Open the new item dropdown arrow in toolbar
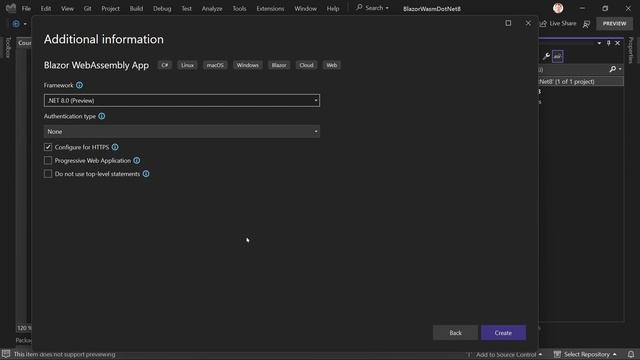Viewport: 640px width, 360px height. (x=25, y=24)
